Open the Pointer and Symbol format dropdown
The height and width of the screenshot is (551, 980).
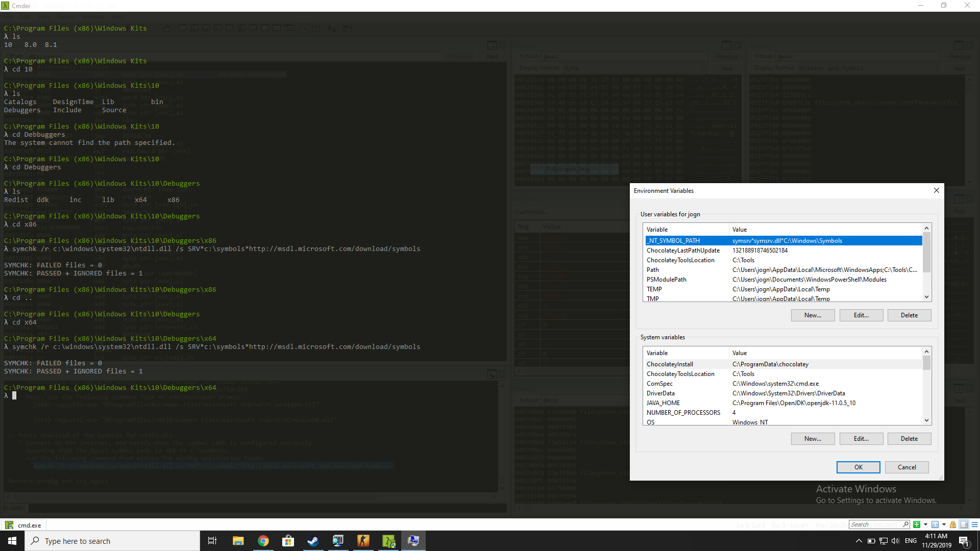click(x=936, y=68)
